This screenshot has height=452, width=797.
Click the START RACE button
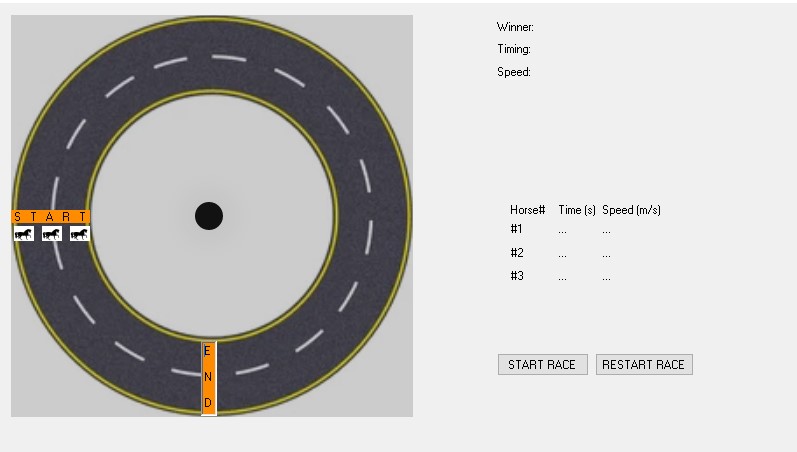pyautogui.click(x=542, y=365)
